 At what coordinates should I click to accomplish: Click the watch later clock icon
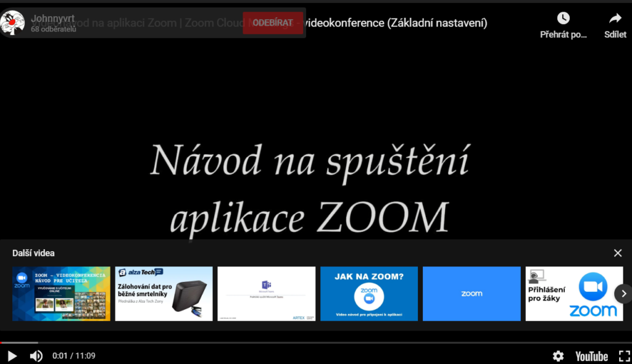click(x=563, y=18)
